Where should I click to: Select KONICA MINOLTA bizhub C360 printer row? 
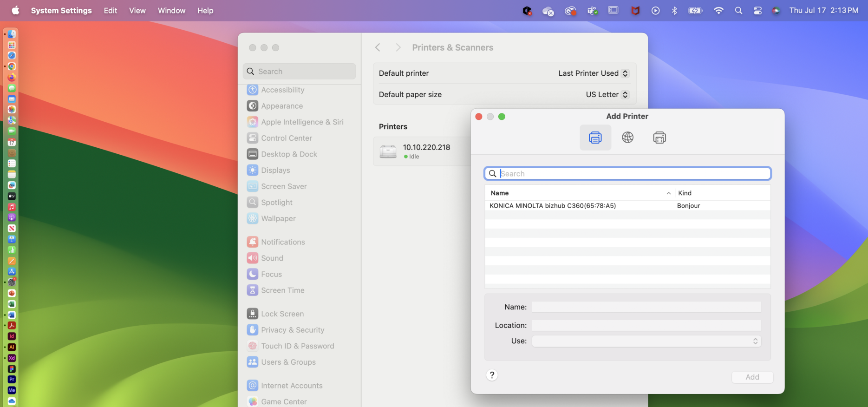point(627,206)
